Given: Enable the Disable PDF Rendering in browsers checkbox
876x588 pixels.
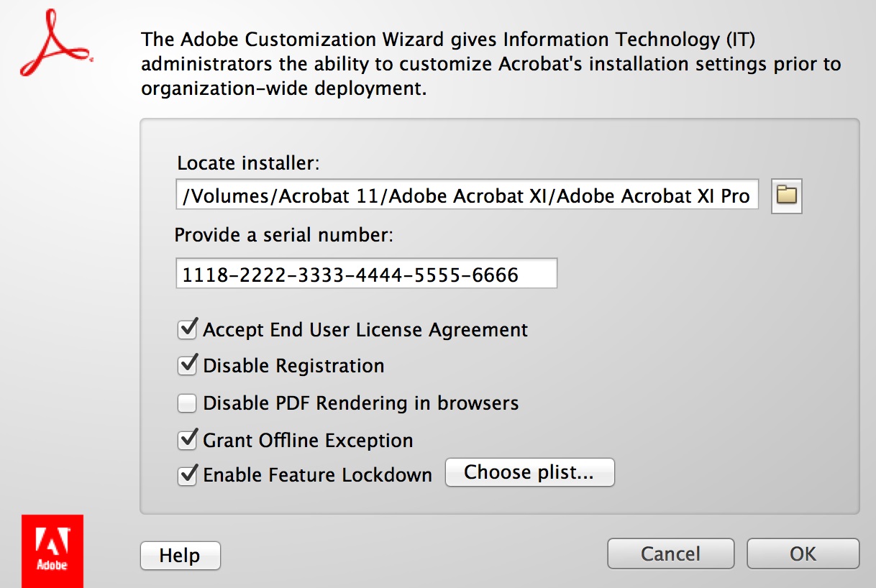Looking at the screenshot, I should tap(187, 403).
